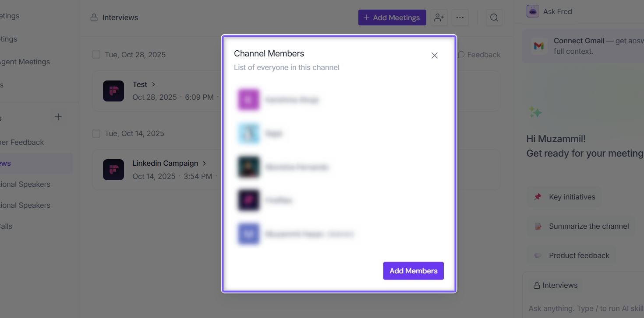Click the search magnifier icon
This screenshot has height=318, width=644.
(494, 17)
